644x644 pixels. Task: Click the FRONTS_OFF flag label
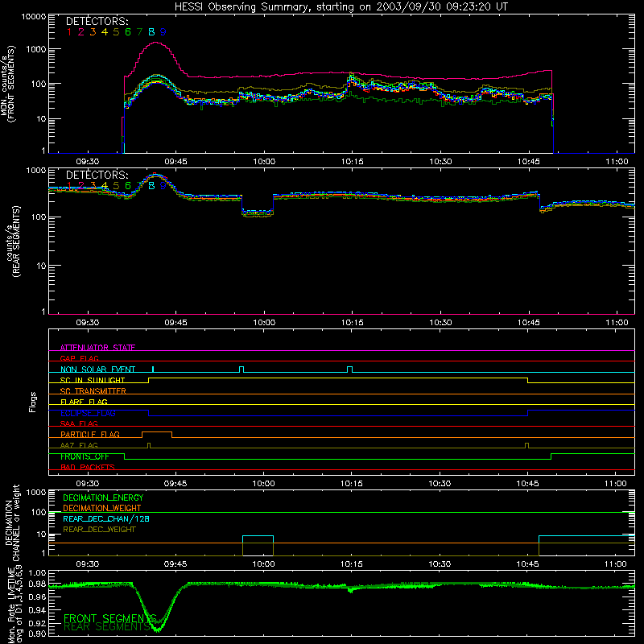pyautogui.click(x=85, y=456)
